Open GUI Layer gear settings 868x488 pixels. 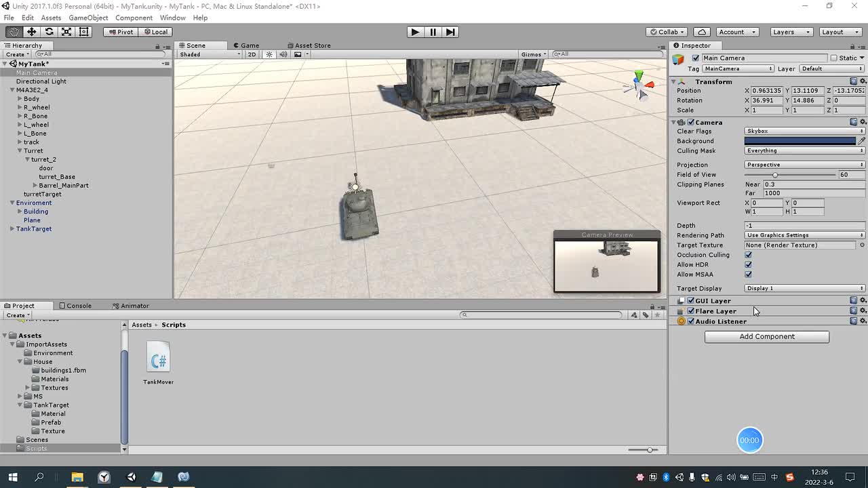[x=863, y=300]
